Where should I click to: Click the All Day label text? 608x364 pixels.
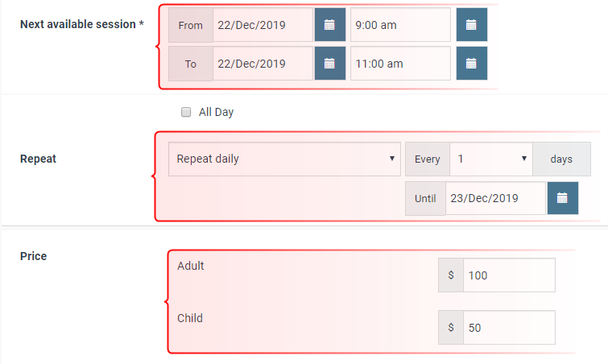pos(216,112)
